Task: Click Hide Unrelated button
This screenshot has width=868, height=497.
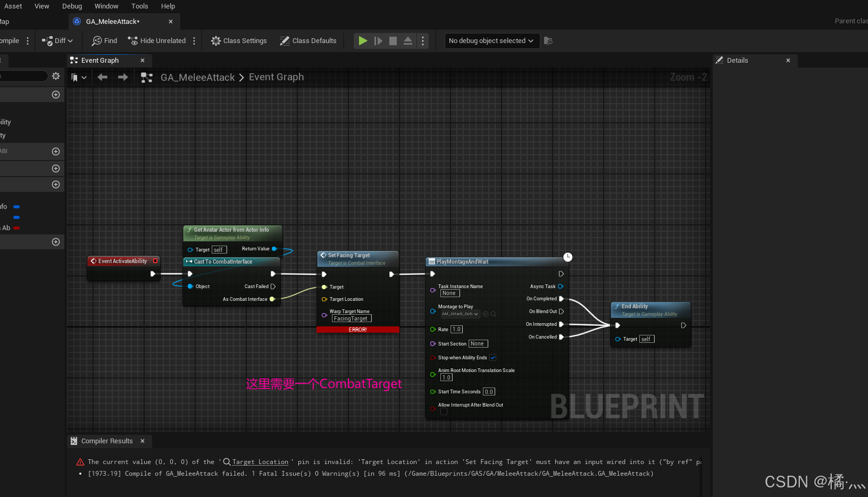Action: click(156, 41)
